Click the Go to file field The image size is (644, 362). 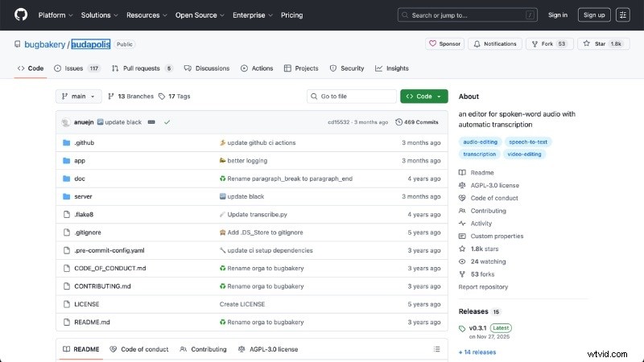tap(350, 97)
